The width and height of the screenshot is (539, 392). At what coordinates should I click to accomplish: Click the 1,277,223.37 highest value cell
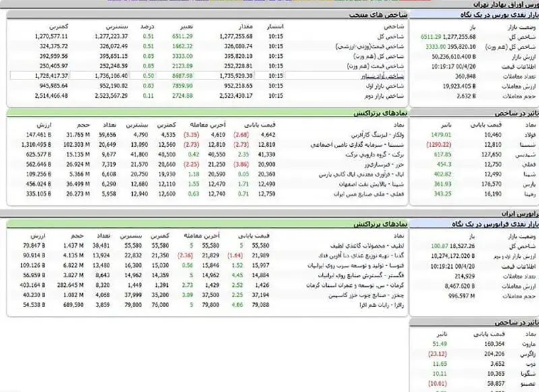[111, 36]
